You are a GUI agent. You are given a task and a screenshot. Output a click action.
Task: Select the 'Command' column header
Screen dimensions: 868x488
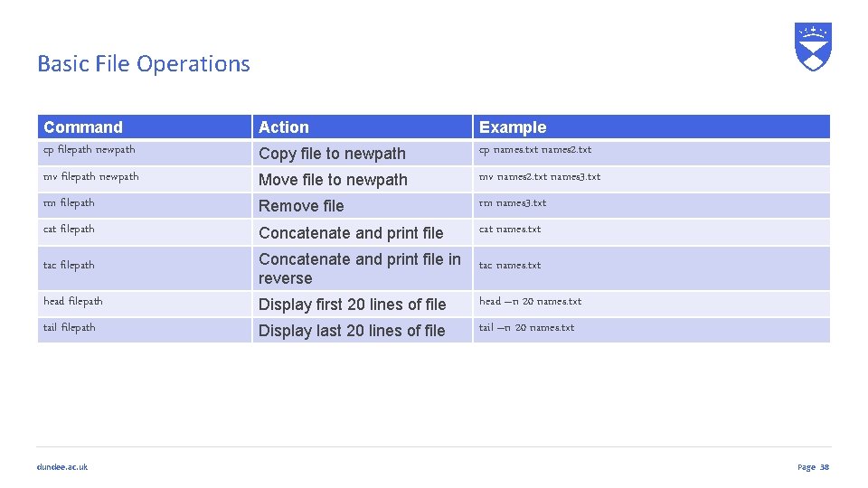(x=145, y=127)
